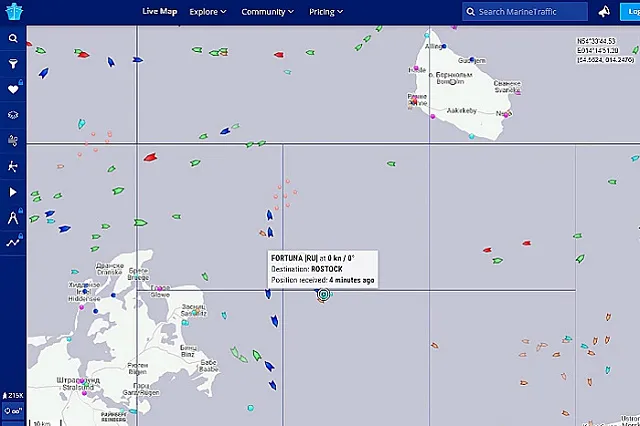Click the Log in button

coord(632,12)
